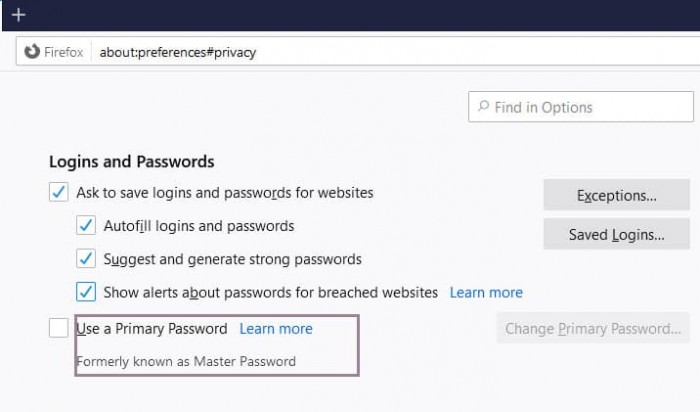The image size is (700, 412).
Task: Enable the Use a Primary Password checkbox
Action: pyautogui.click(x=59, y=328)
